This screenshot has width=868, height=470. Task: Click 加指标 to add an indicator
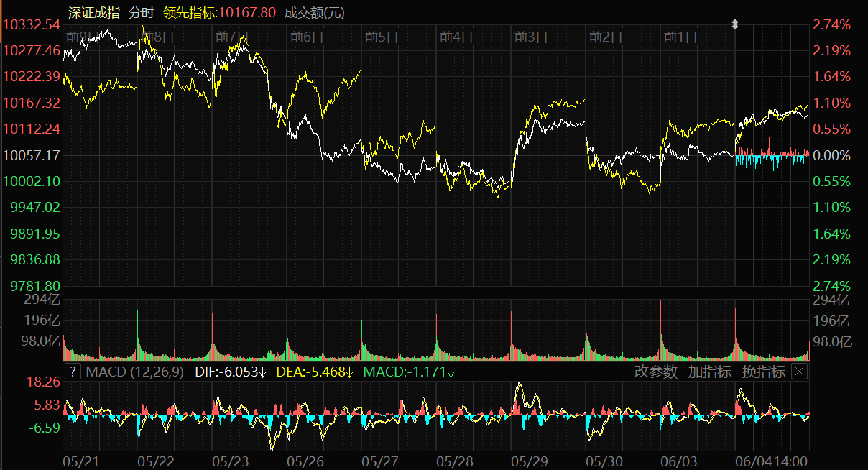pos(710,372)
